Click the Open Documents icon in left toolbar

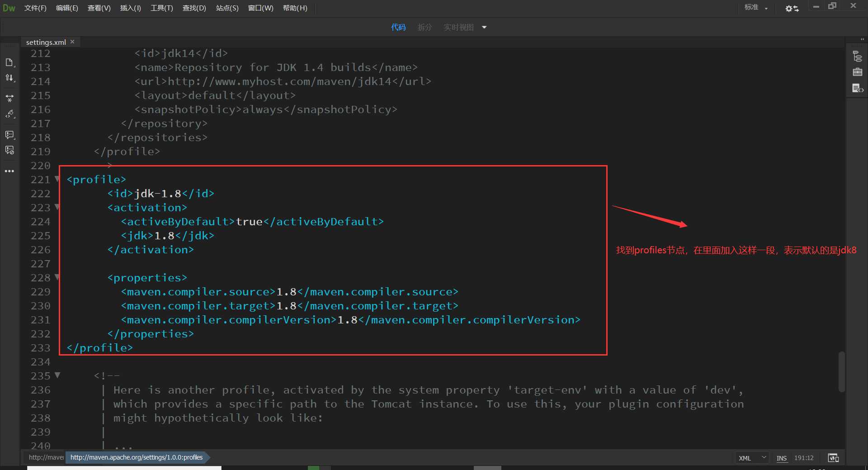9,62
